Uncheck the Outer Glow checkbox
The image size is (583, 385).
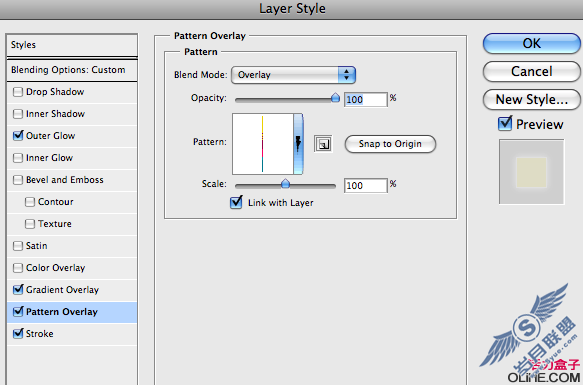pyautogui.click(x=18, y=135)
